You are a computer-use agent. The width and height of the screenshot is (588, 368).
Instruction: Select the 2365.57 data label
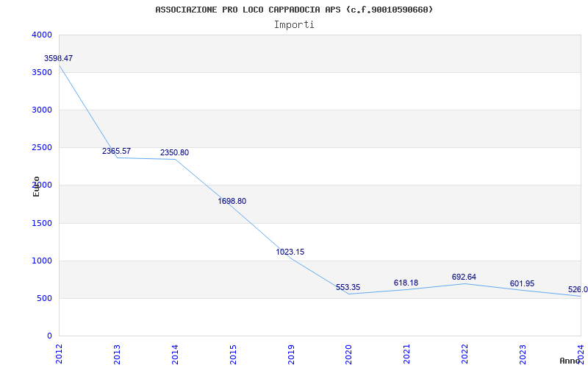pyautogui.click(x=117, y=152)
